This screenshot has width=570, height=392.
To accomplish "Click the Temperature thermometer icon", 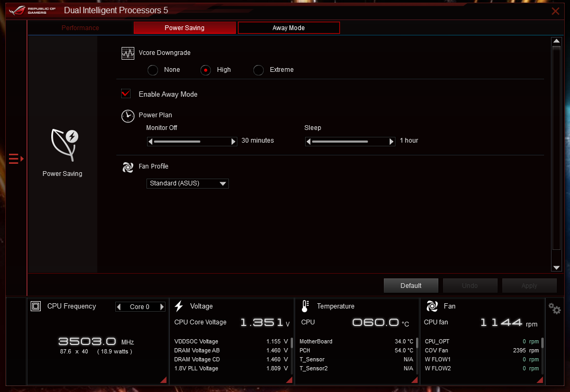I will [306, 306].
